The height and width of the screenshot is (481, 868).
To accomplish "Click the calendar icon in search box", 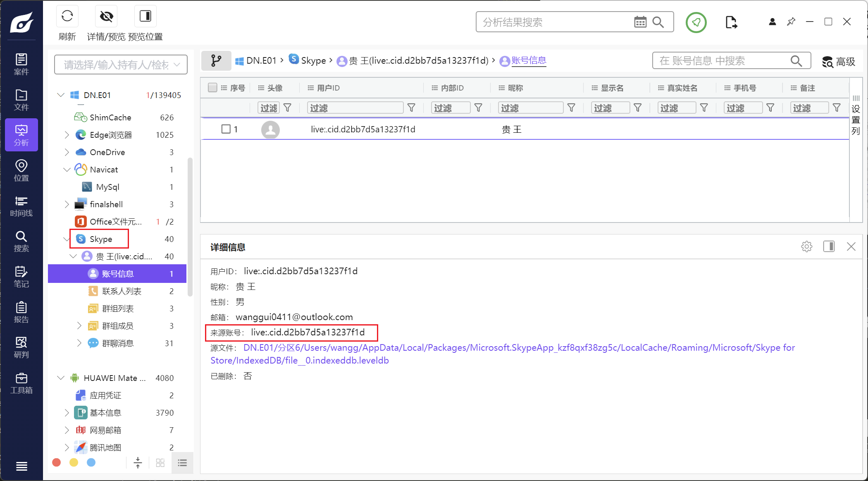I will 640,22.
